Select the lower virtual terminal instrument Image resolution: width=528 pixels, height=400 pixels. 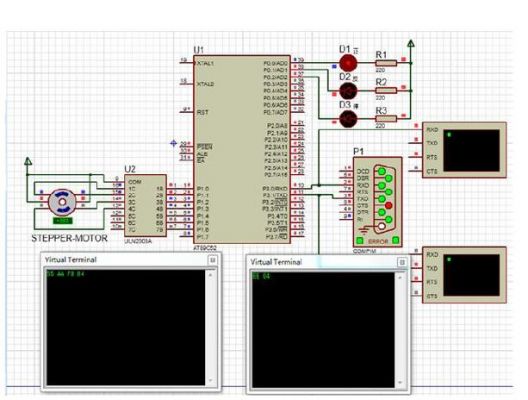click(464, 275)
